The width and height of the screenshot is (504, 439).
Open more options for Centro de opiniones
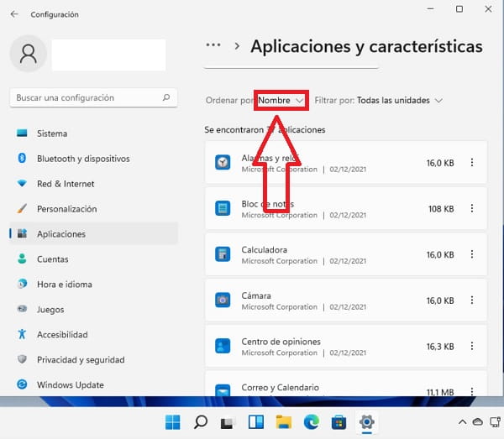tap(472, 346)
